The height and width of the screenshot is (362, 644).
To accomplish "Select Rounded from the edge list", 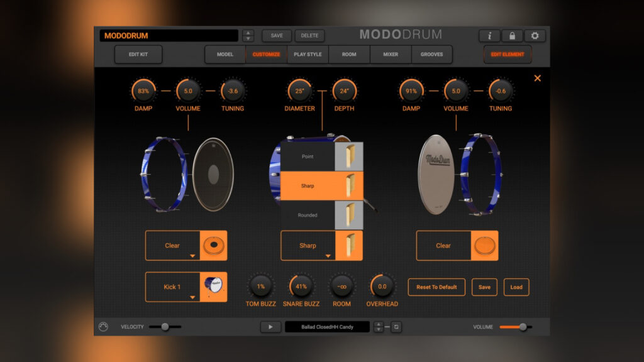I will pyautogui.click(x=308, y=215).
